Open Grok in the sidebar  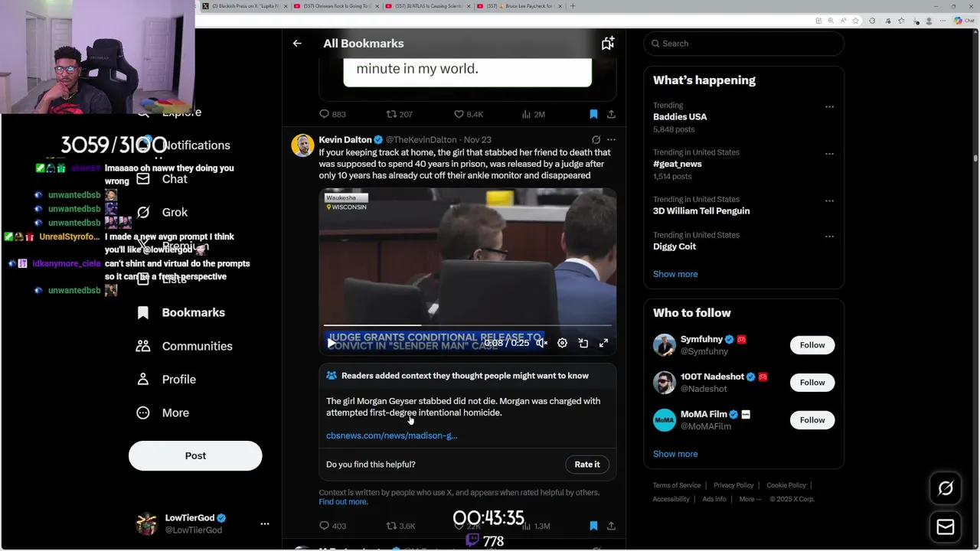162,212
